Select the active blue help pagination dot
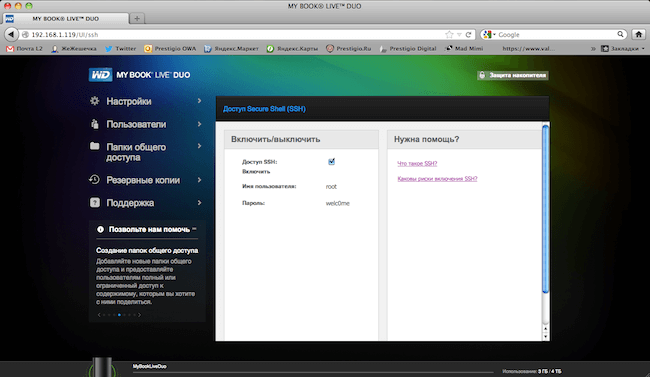Viewport: 650px width, 377px height. [x=119, y=315]
